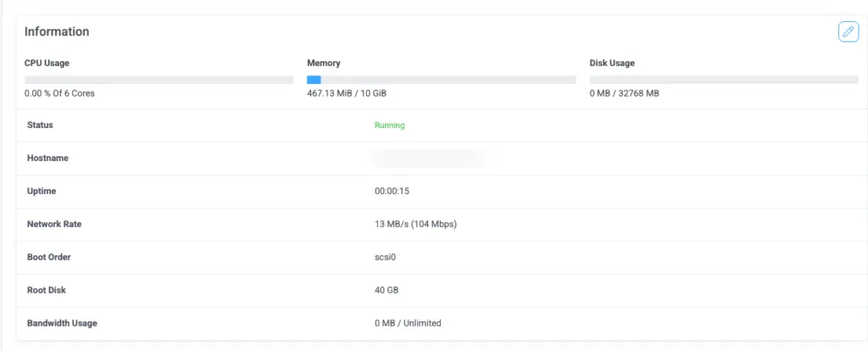Click the 467.13 MiB / 10 GiB memory text
The height and width of the screenshot is (351, 868).
(352, 93)
